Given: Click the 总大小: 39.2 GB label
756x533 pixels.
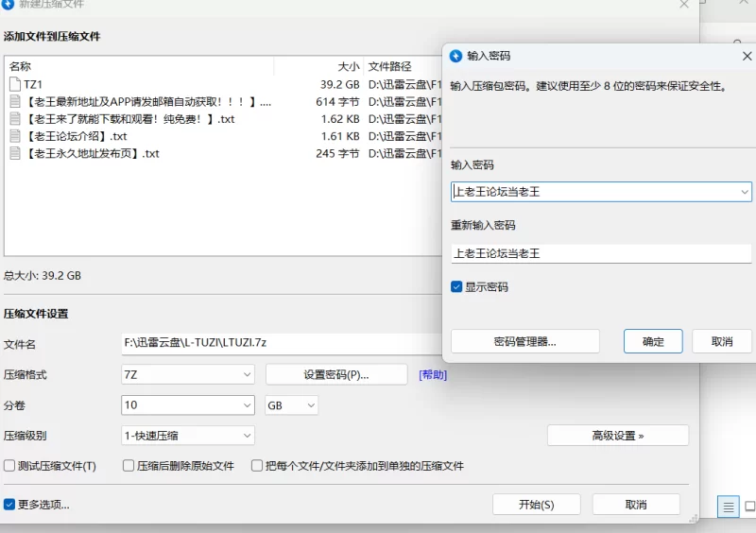Looking at the screenshot, I should pos(43,276).
